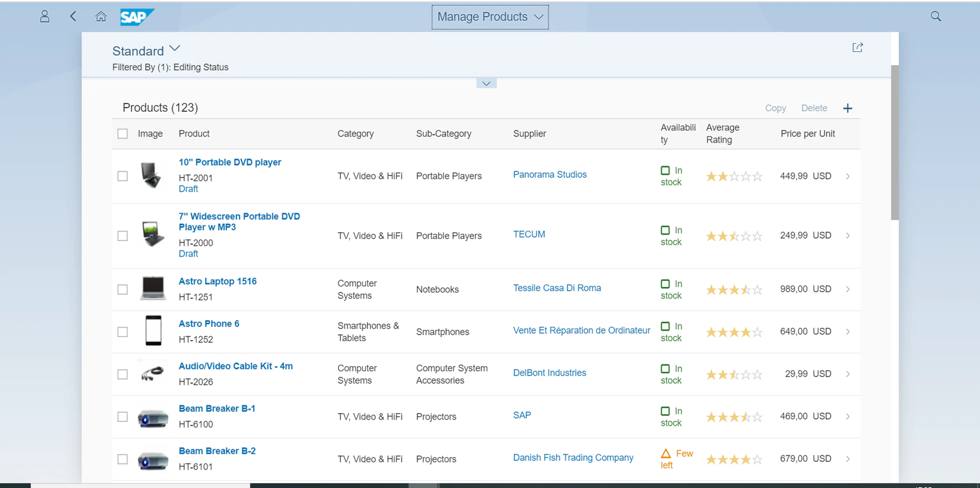This screenshot has width=980, height=488.
Task: Click the Astro Phone 6 product image
Action: click(x=153, y=331)
